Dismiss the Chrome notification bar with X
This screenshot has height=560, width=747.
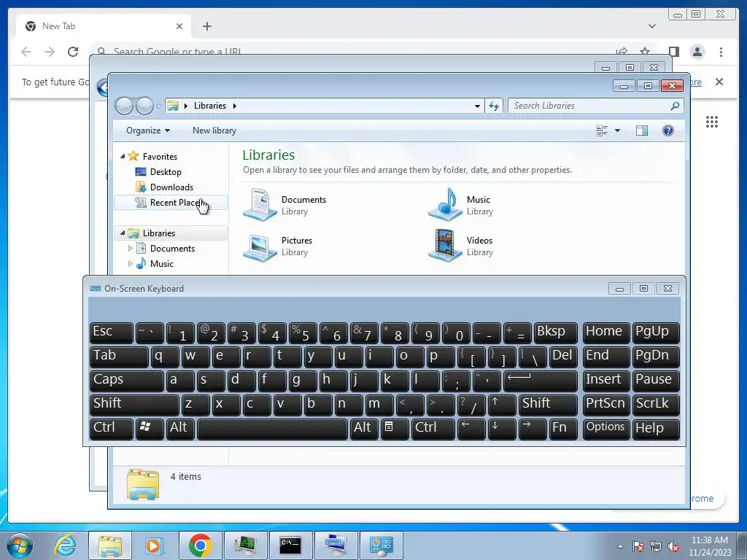719,82
